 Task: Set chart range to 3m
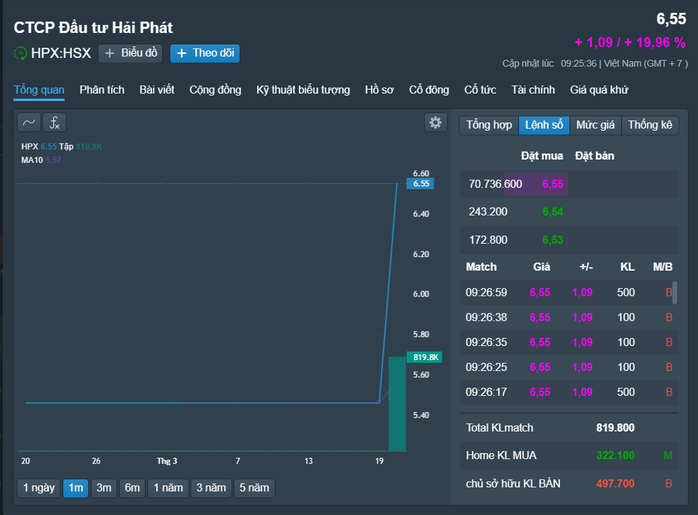click(x=104, y=488)
